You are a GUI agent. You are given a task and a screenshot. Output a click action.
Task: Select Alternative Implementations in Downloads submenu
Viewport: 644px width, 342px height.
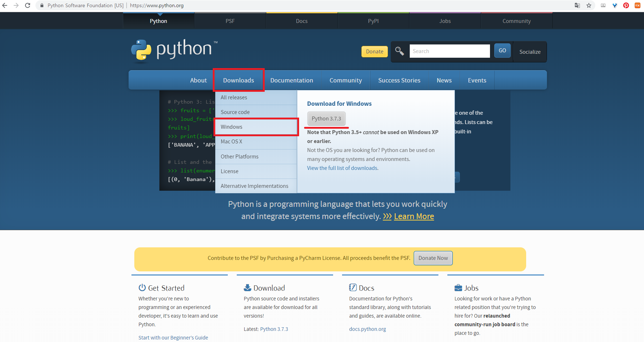click(256, 186)
